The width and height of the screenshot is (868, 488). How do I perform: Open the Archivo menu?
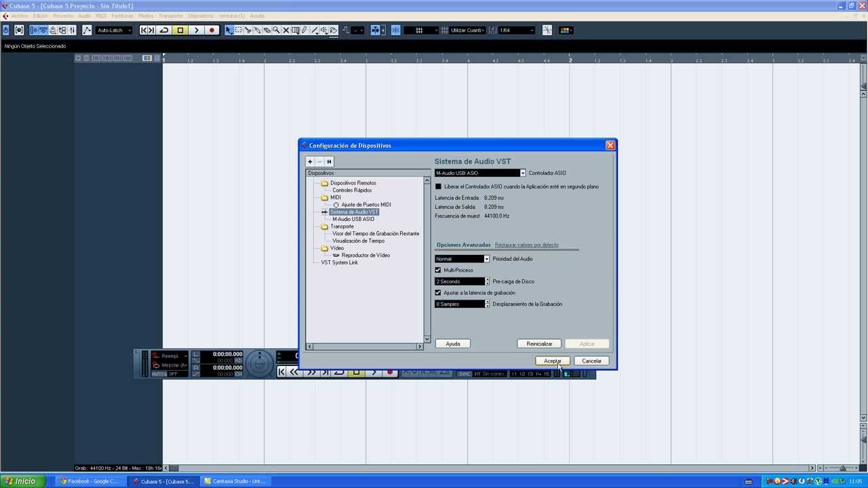coord(20,16)
